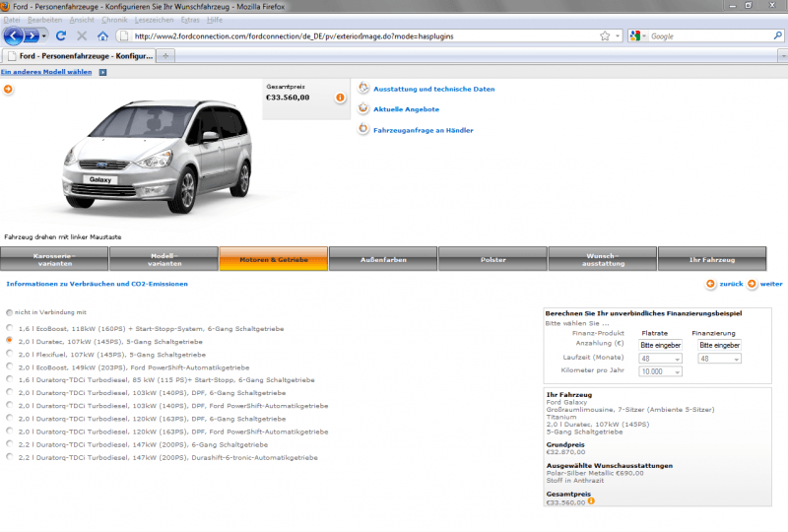788x532 pixels.
Task: Click the Firefox icon in the title bar
Action: click(5, 6)
